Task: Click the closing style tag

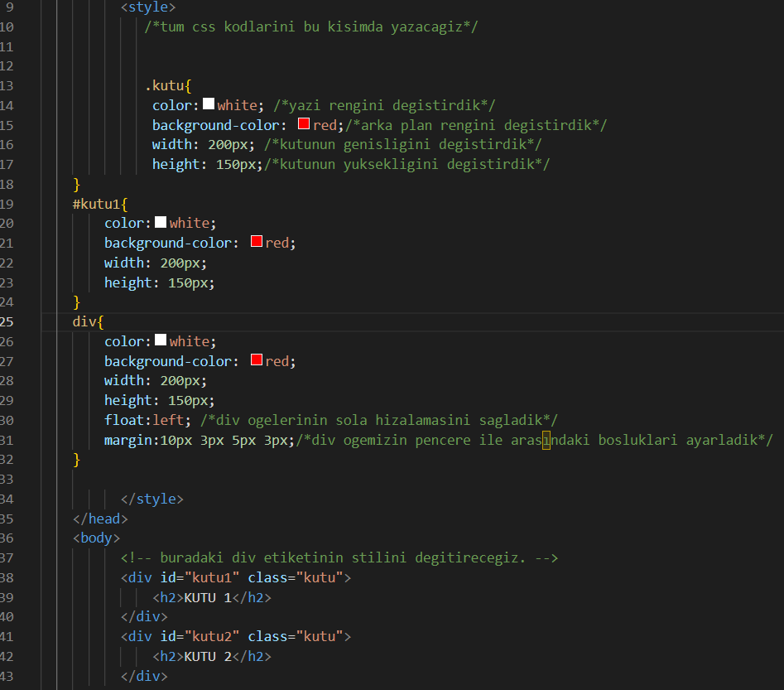Action: click(x=152, y=499)
